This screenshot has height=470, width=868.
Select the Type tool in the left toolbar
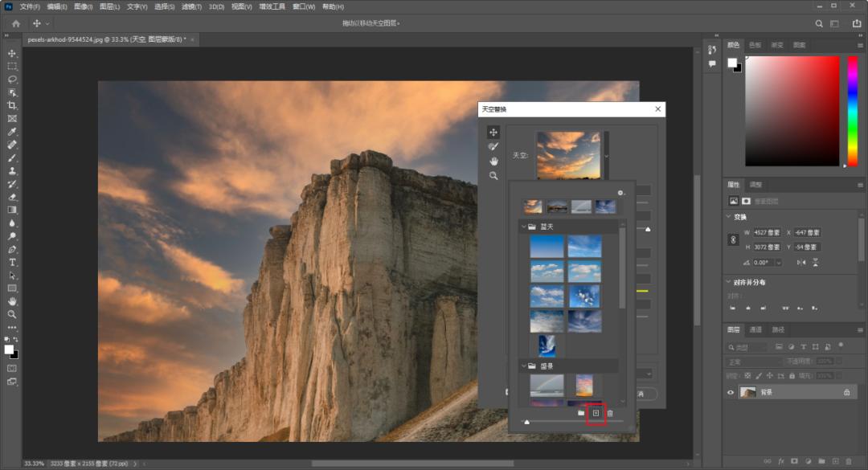point(12,262)
